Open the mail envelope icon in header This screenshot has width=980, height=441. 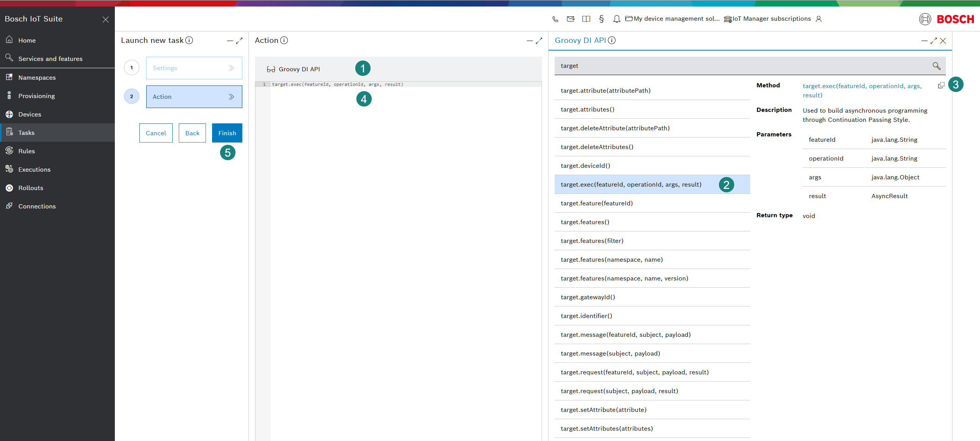tap(570, 19)
